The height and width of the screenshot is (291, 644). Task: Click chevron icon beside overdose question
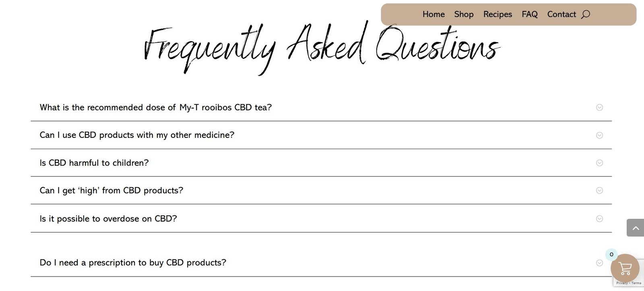[x=599, y=218]
